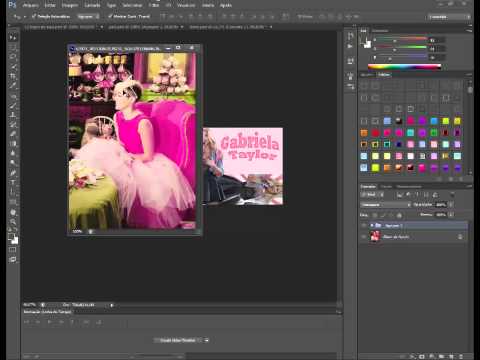480x360 pixels.
Task: Open the auto-select Agrupar dropdown
Action: tap(88, 16)
